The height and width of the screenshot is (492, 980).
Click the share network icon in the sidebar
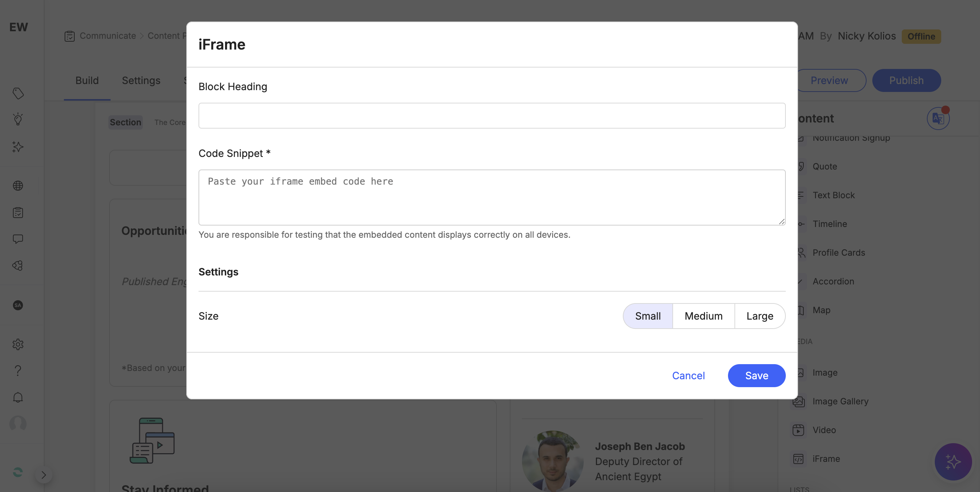click(18, 266)
